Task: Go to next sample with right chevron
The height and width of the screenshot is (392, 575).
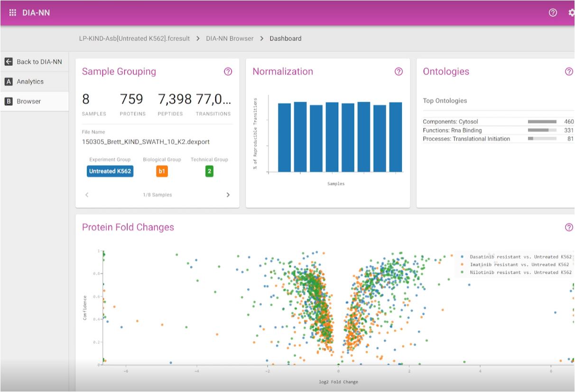Action: click(228, 195)
